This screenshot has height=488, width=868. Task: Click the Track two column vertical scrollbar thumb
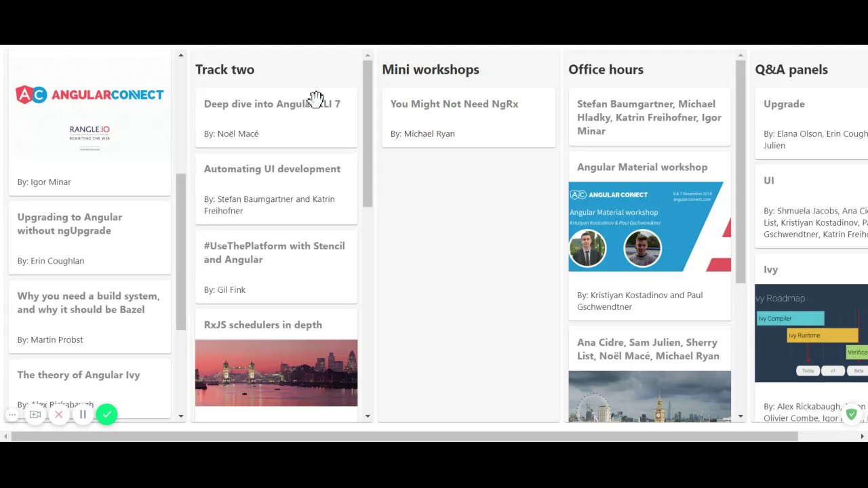(x=368, y=134)
